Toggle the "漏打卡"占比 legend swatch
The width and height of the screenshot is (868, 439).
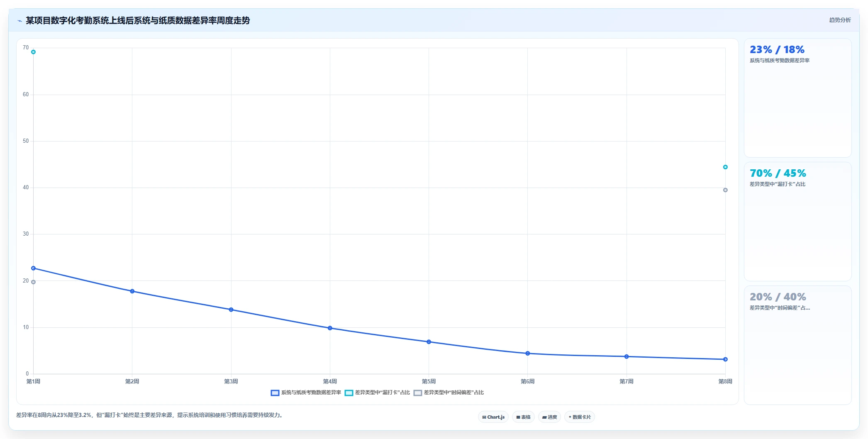pyautogui.click(x=349, y=393)
